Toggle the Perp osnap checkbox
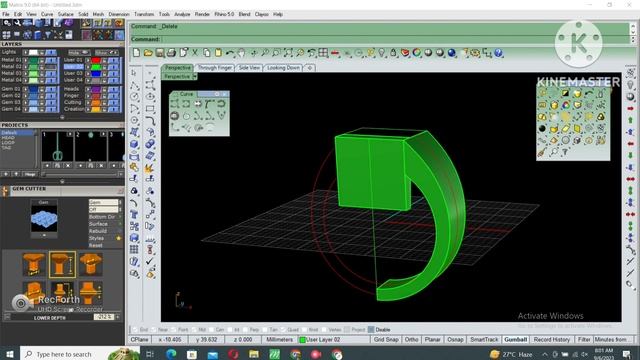The width and height of the screenshot is (640, 360). (x=246, y=329)
